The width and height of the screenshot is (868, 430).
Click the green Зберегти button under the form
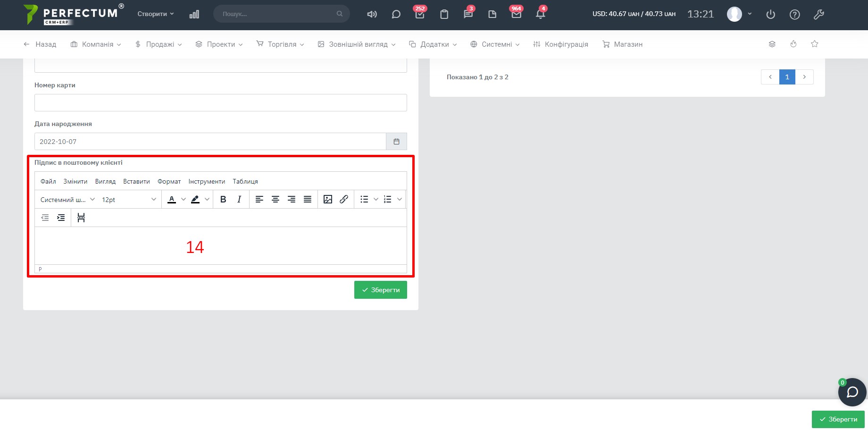click(x=380, y=290)
